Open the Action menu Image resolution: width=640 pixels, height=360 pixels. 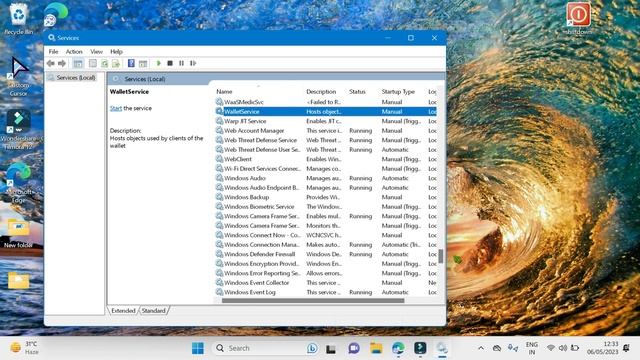(x=74, y=51)
